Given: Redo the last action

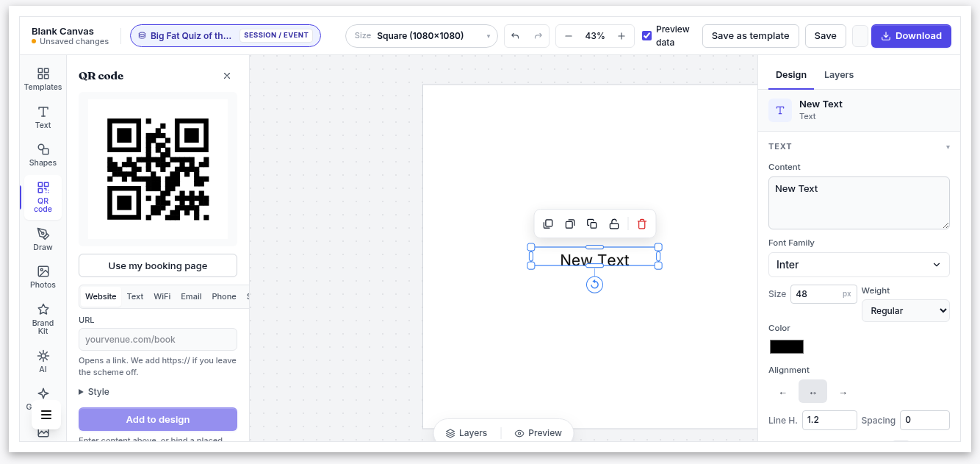Looking at the screenshot, I should click(538, 36).
